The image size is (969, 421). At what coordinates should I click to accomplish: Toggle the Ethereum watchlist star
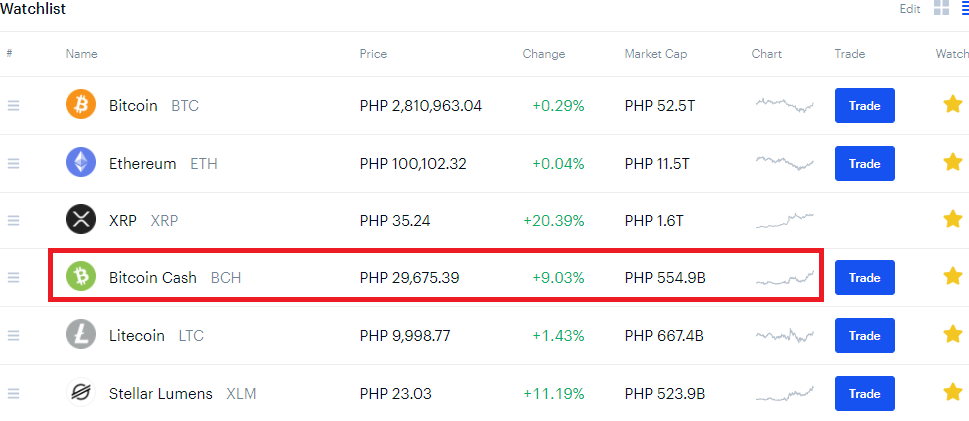[x=953, y=163]
